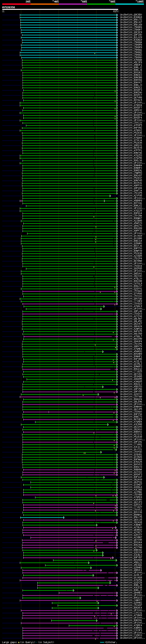Click the orange ~40% identity legend bar

pyautogui.click(x=45, y=4)
